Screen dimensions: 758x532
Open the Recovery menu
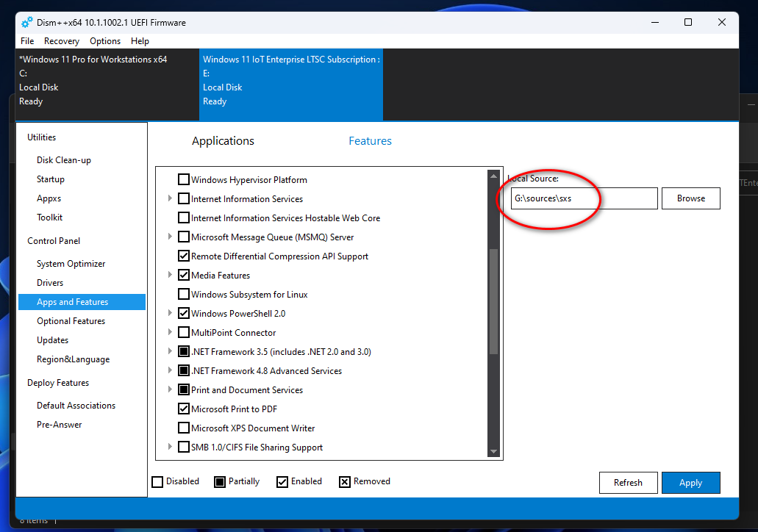pos(62,41)
